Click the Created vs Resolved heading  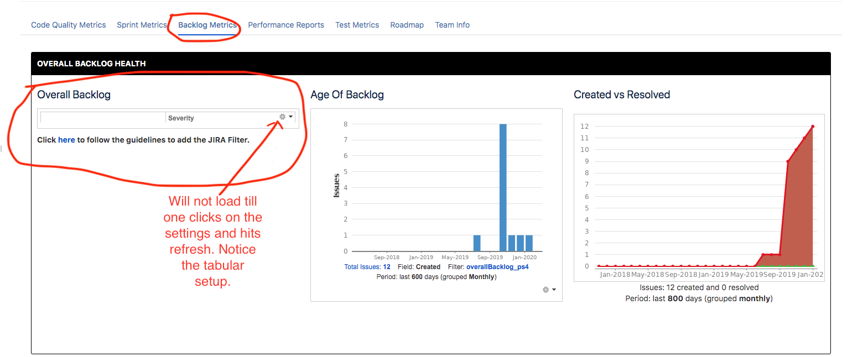pos(622,95)
